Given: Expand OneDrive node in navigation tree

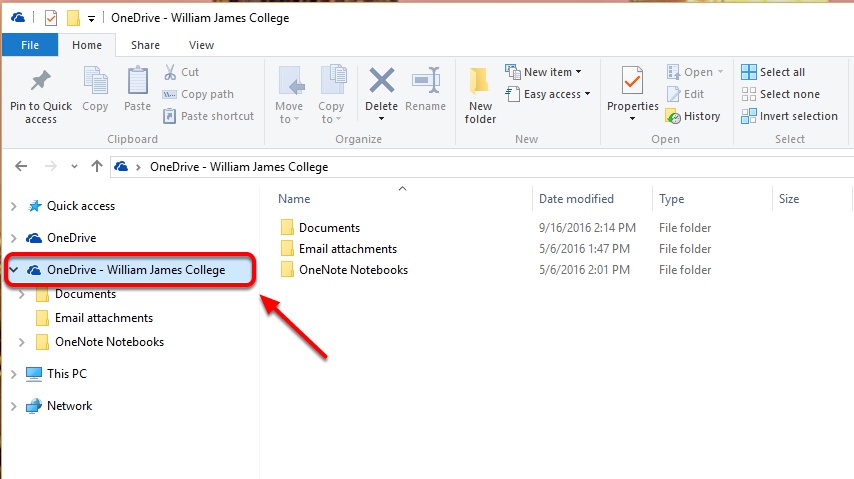Looking at the screenshot, I should 14,238.
